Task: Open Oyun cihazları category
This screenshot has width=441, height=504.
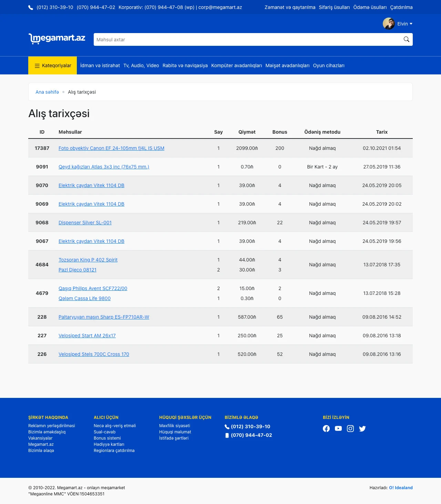Action: pyautogui.click(x=329, y=65)
